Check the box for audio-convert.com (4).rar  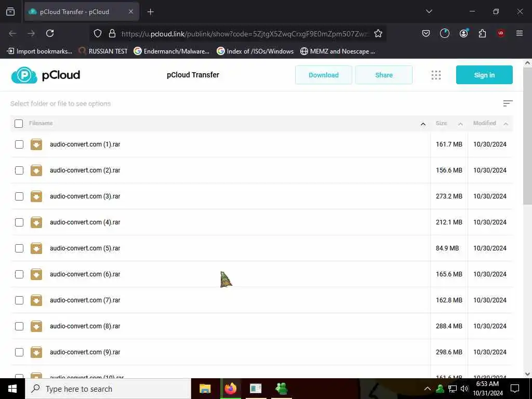coord(19,222)
